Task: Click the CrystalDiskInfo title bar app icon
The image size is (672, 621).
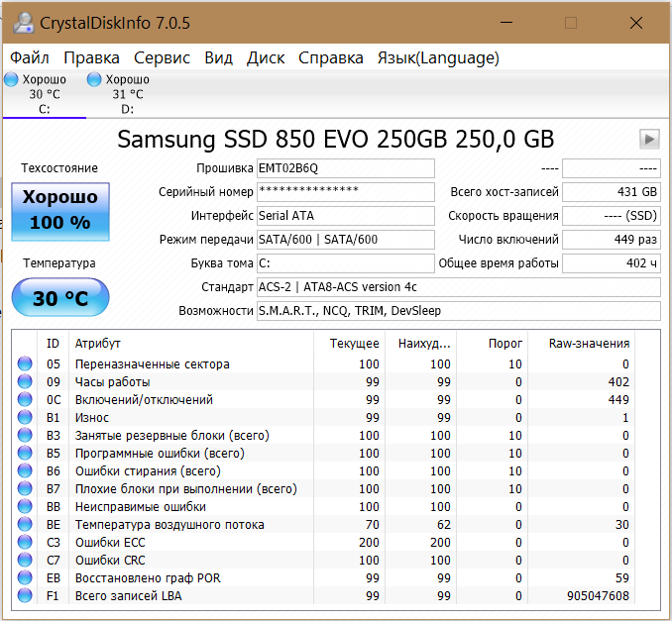Action: 24,23
